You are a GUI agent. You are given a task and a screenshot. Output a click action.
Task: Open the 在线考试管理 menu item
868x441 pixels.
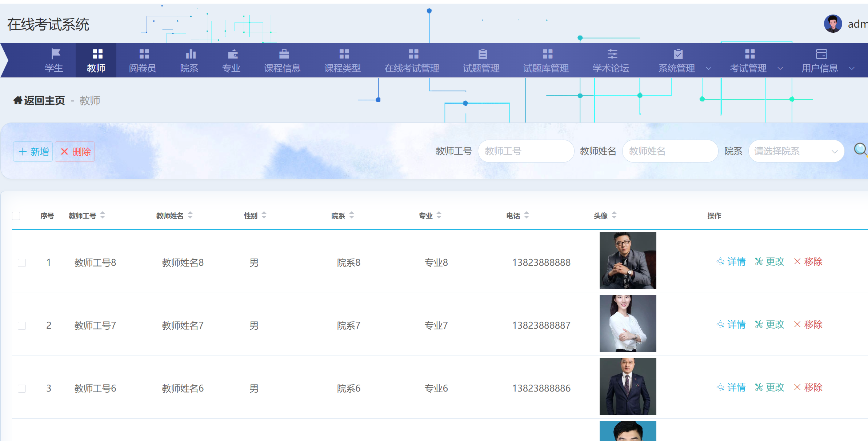(x=412, y=60)
